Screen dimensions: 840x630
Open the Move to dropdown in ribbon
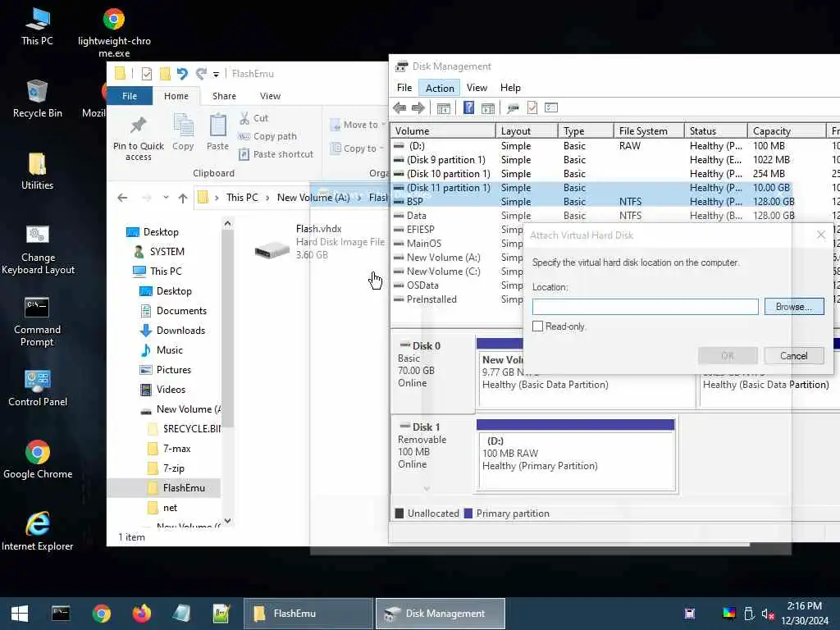point(358,125)
